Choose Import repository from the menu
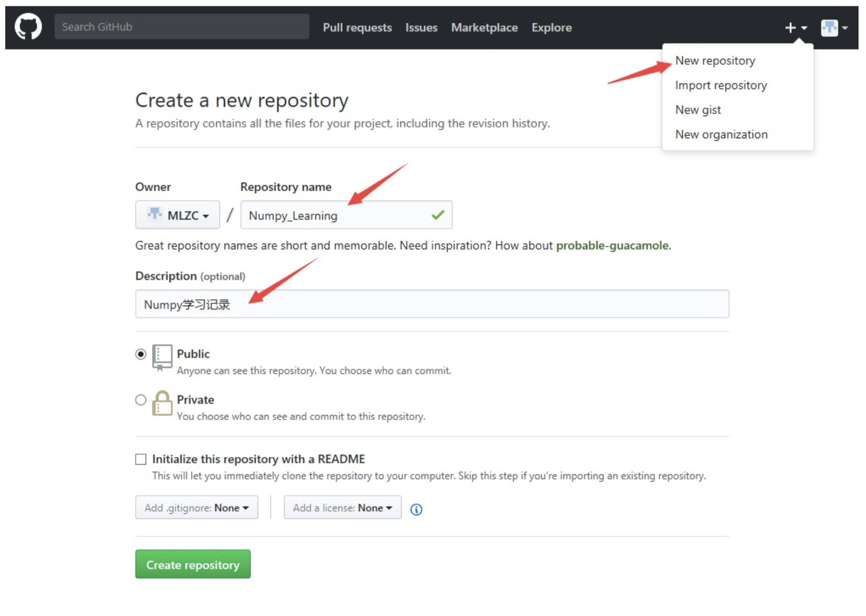This screenshot has height=616, width=866. click(x=721, y=85)
